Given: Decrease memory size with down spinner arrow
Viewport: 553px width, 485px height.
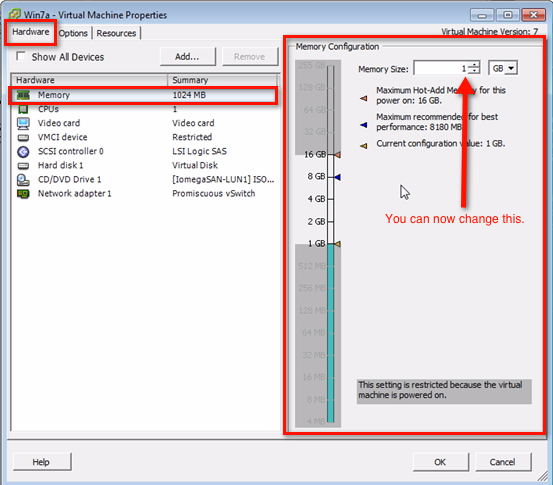Looking at the screenshot, I should tap(474, 71).
